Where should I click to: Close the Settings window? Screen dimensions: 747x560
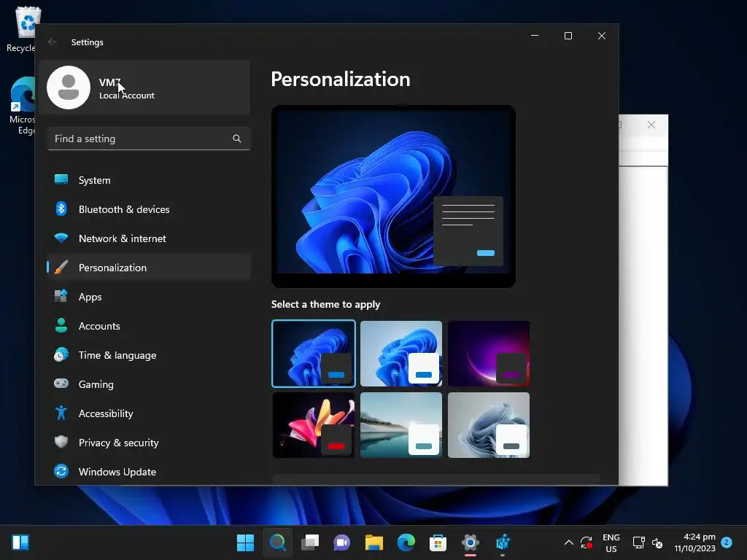[602, 36]
